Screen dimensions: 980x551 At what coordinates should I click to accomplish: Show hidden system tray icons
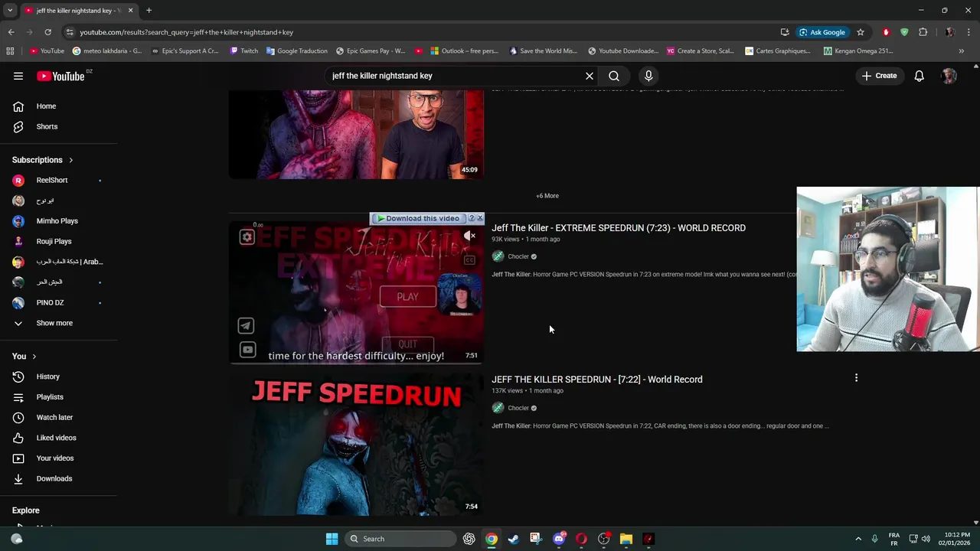click(x=857, y=539)
